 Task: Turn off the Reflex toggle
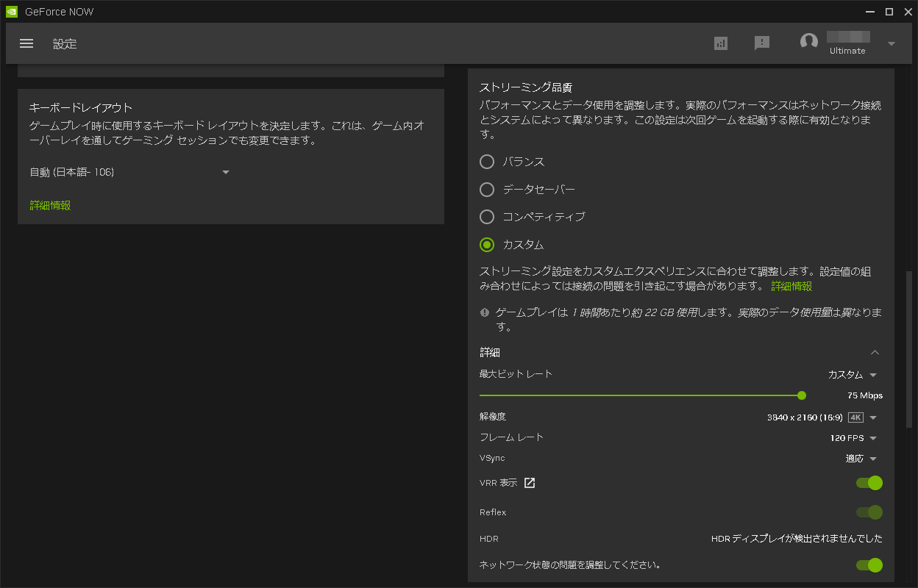pyautogui.click(x=869, y=512)
